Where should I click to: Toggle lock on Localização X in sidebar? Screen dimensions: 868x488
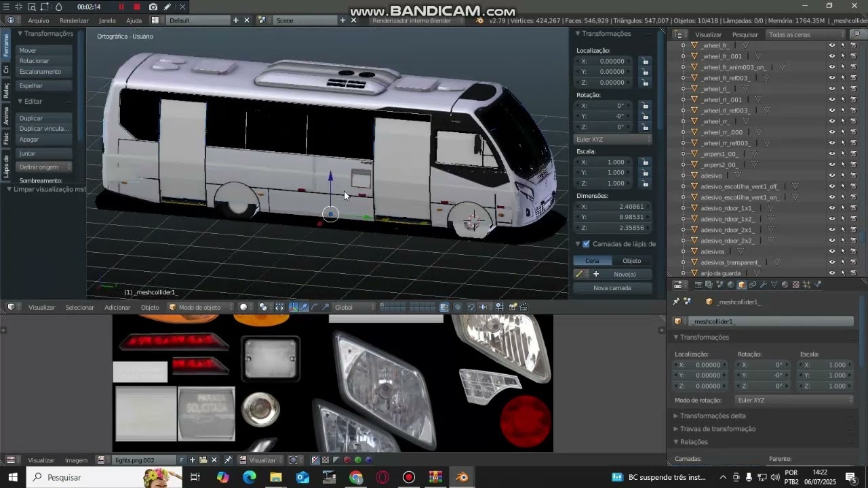tap(646, 61)
